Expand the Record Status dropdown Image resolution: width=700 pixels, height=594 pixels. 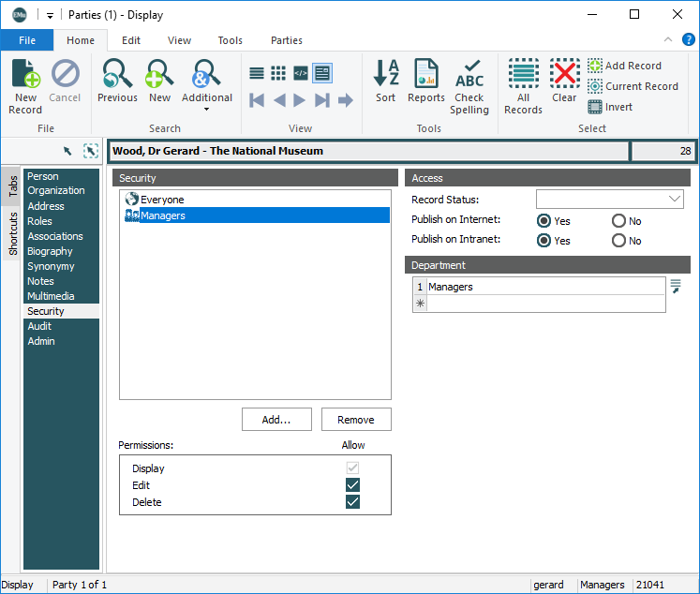(x=675, y=200)
